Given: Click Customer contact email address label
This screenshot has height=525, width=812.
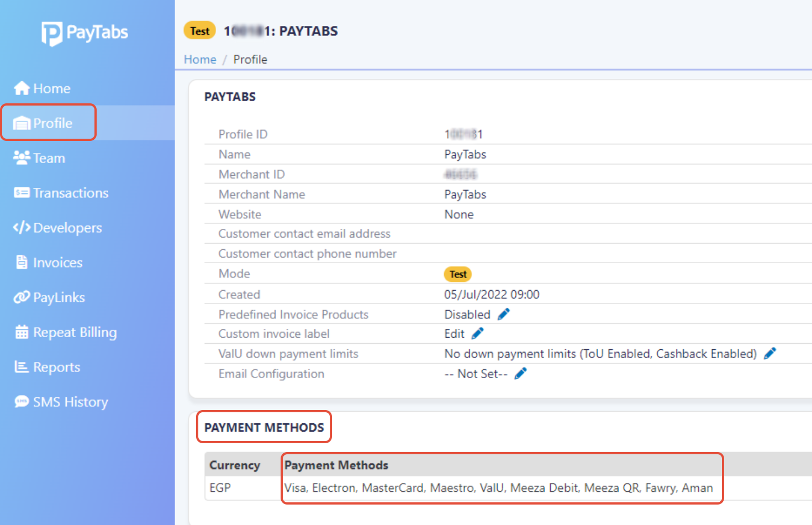Looking at the screenshot, I should tap(304, 234).
